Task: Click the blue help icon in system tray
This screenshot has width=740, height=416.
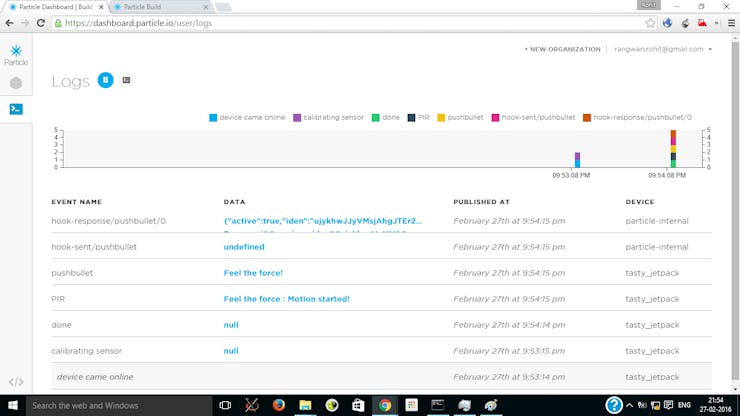Action: click(x=614, y=405)
